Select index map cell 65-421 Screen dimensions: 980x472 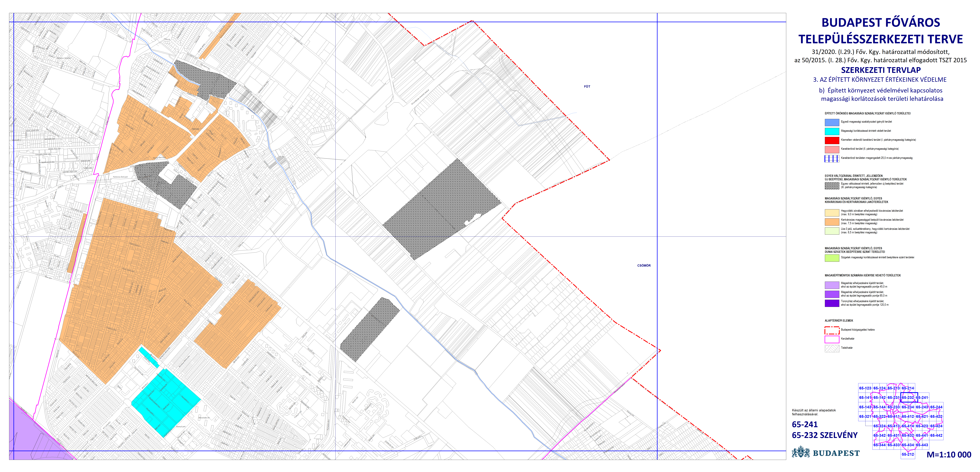point(922,416)
